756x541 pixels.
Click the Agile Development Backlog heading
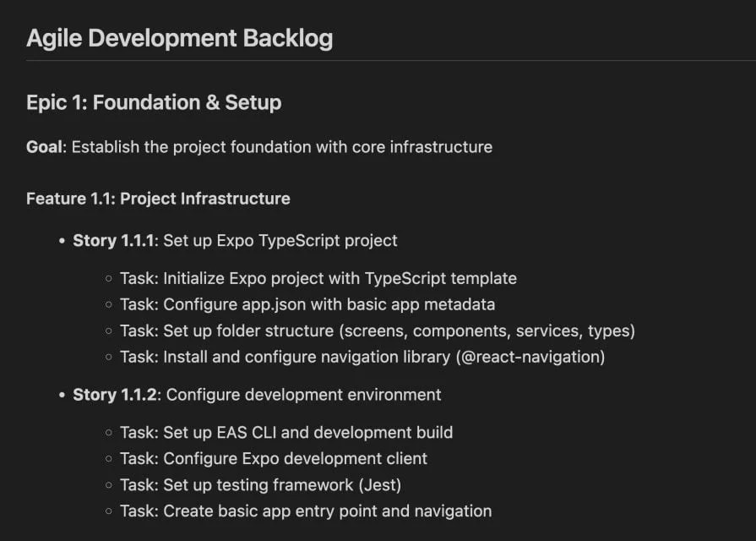pos(179,38)
